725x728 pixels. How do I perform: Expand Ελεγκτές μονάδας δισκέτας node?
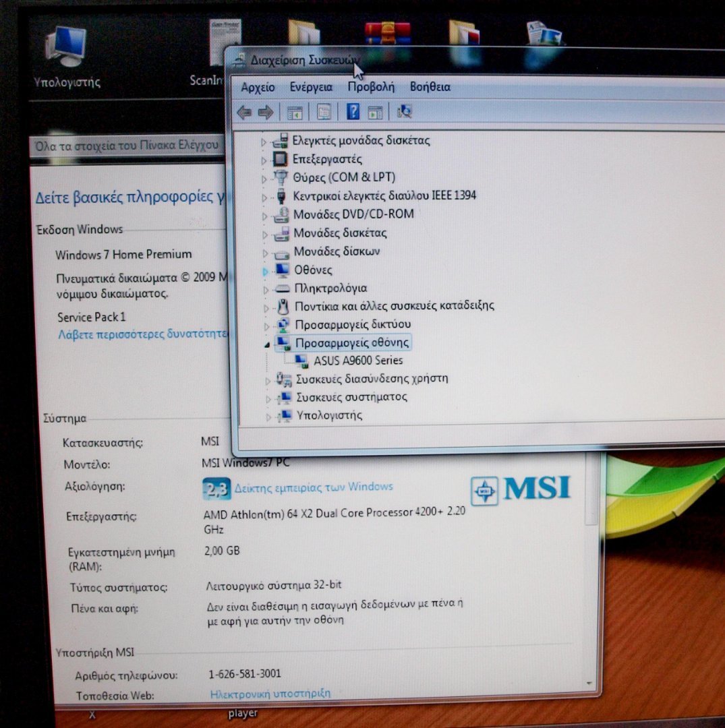point(263,142)
